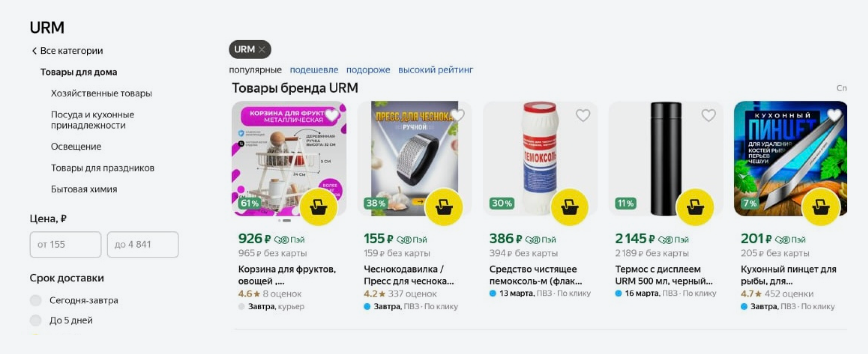Open the kitchen tweezers product image
The width and height of the screenshot is (868, 354).
coord(790,159)
